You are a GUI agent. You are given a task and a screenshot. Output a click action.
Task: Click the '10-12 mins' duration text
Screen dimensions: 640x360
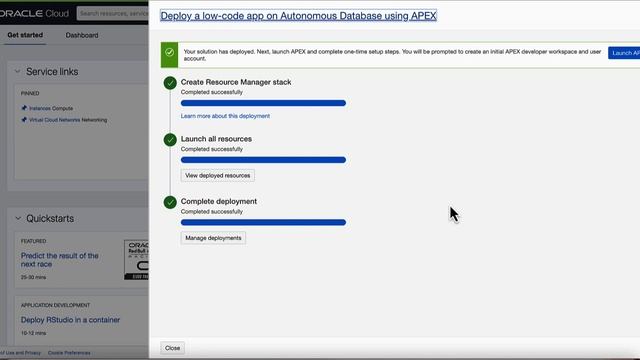coord(33,333)
